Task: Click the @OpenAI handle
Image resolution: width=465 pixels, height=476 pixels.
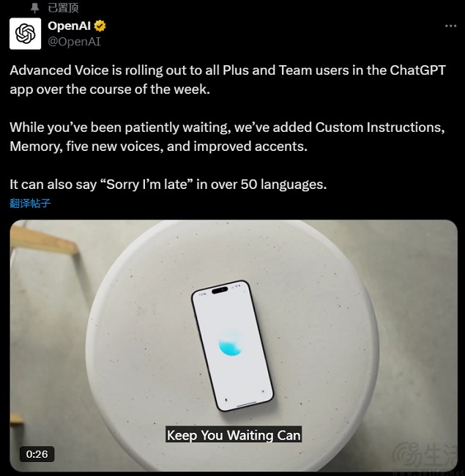Action: point(74,42)
